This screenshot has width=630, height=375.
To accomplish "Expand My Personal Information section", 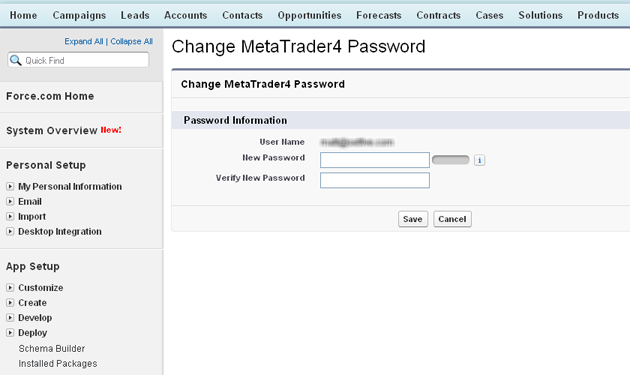I will [10, 186].
